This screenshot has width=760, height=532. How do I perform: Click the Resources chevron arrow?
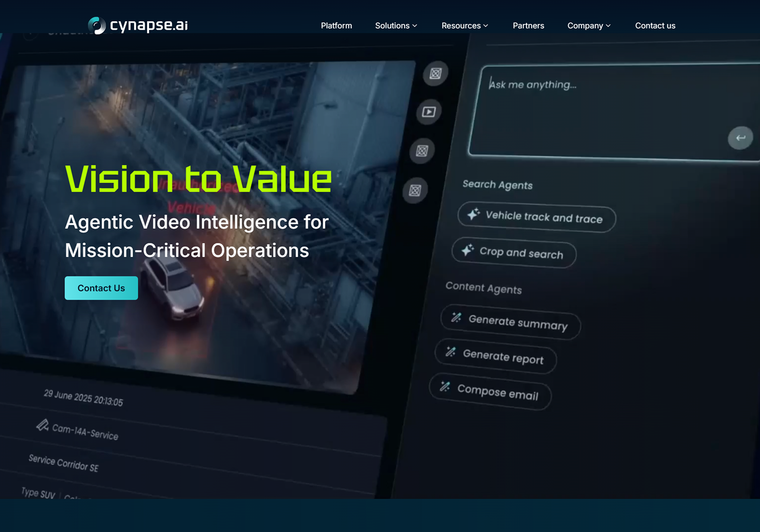[486, 26]
